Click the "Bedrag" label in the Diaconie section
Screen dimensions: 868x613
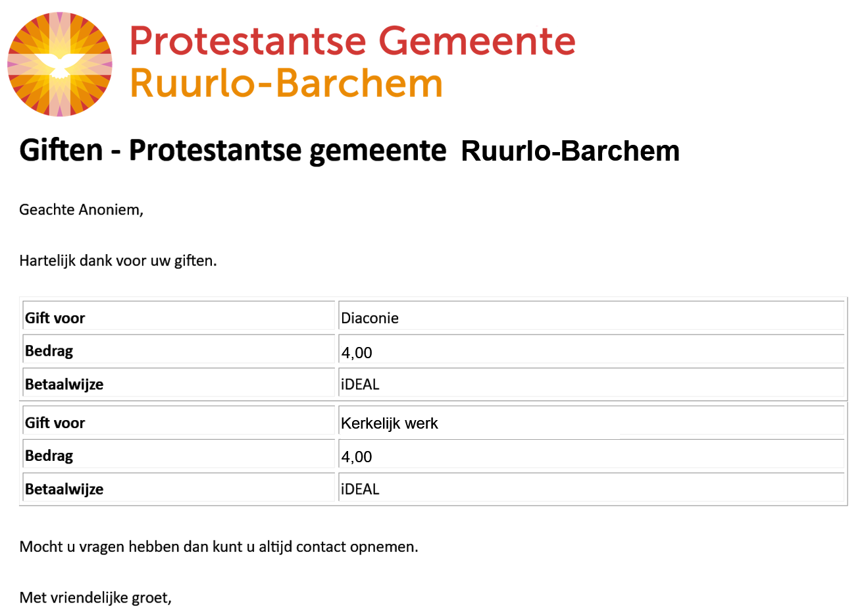(x=49, y=351)
